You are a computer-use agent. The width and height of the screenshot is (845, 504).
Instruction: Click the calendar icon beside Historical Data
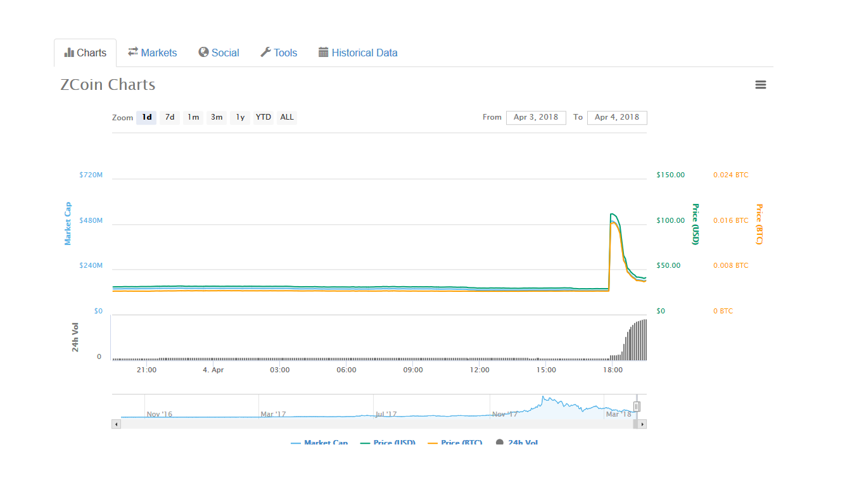point(322,52)
